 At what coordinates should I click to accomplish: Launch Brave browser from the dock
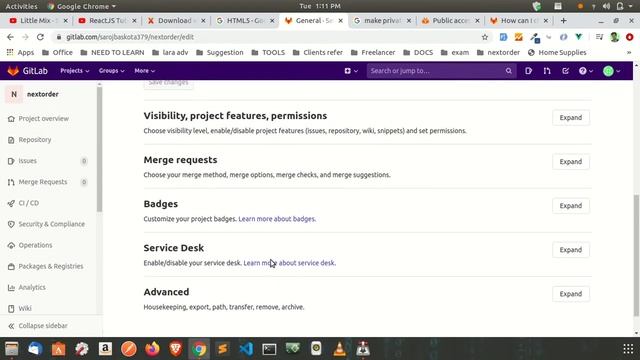click(176, 349)
